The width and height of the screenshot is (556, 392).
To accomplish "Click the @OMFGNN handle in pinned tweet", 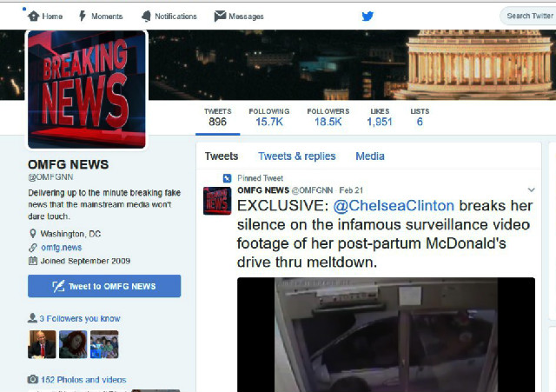I will point(312,190).
